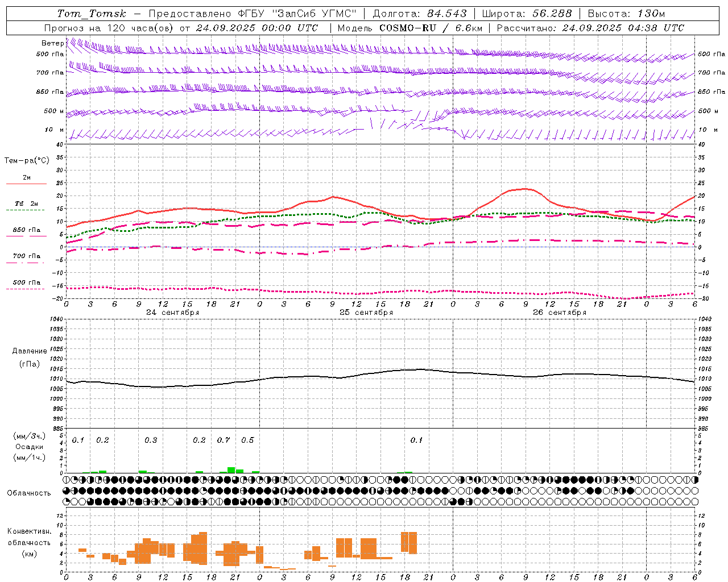Click the Высота: 130м elevation value

pyautogui.click(x=626, y=14)
